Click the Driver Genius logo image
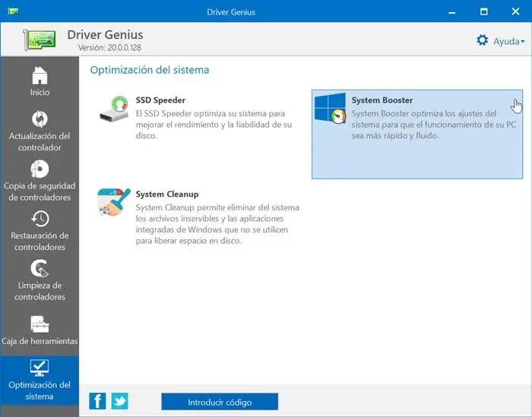 40,39
